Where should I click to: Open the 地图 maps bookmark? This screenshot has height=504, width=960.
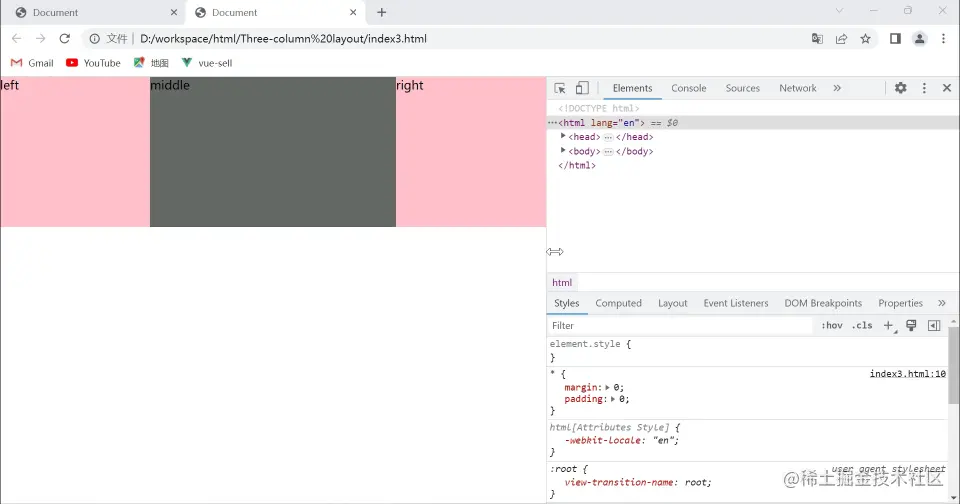[x=151, y=63]
